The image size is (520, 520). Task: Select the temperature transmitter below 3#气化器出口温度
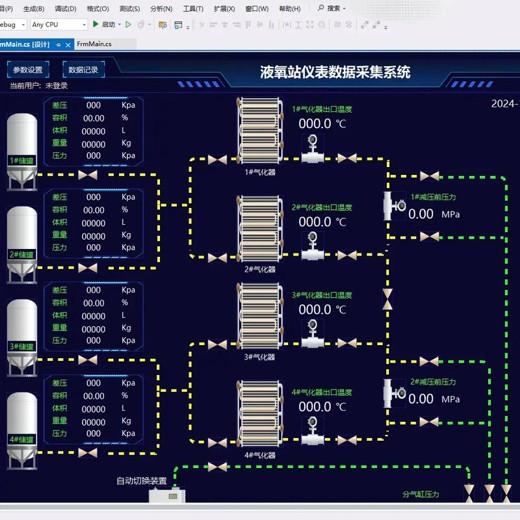[312, 334]
